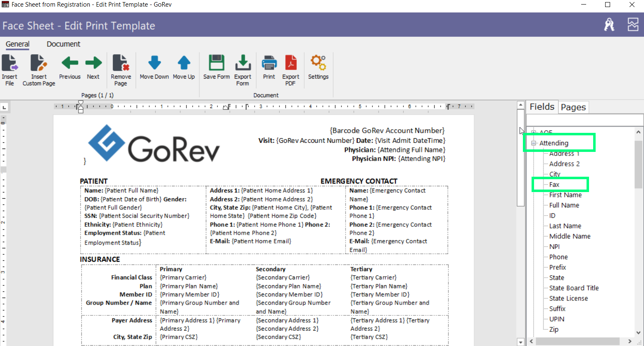Viewport: 644px width, 346px height.
Task: Click document scrollbar down arrow
Action: click(521, 342)
